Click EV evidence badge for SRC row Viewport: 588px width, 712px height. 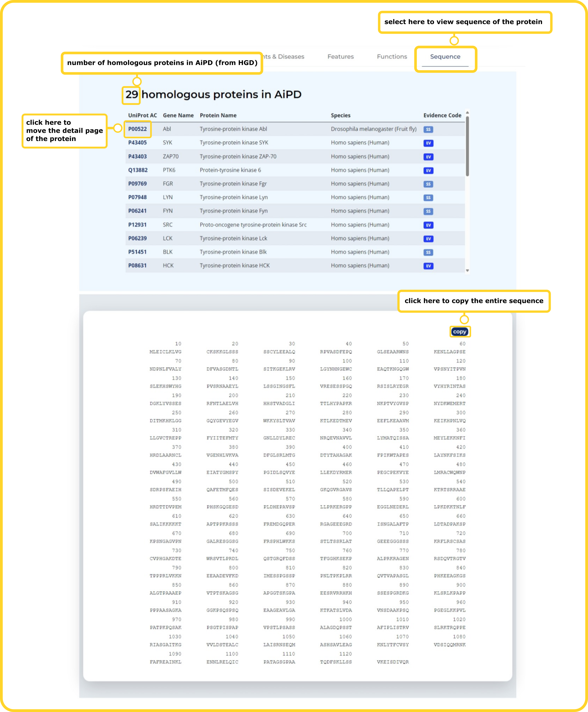(429, 225)
